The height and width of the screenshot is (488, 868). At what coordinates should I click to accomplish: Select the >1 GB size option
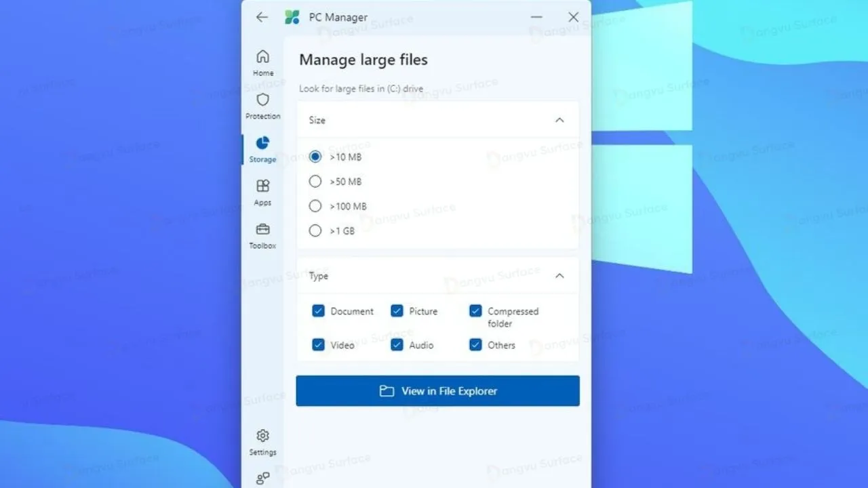click(315, 230)
